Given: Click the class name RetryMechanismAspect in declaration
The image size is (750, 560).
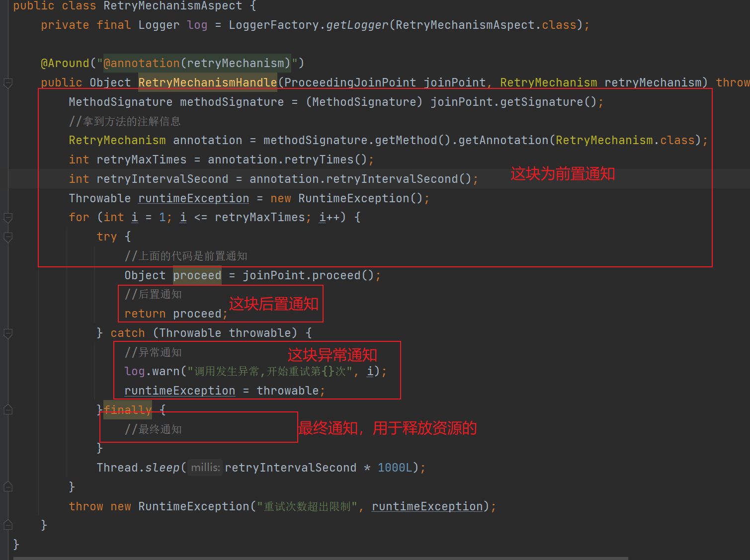Looking at the screenshot, I should click(x=173, y=6).
